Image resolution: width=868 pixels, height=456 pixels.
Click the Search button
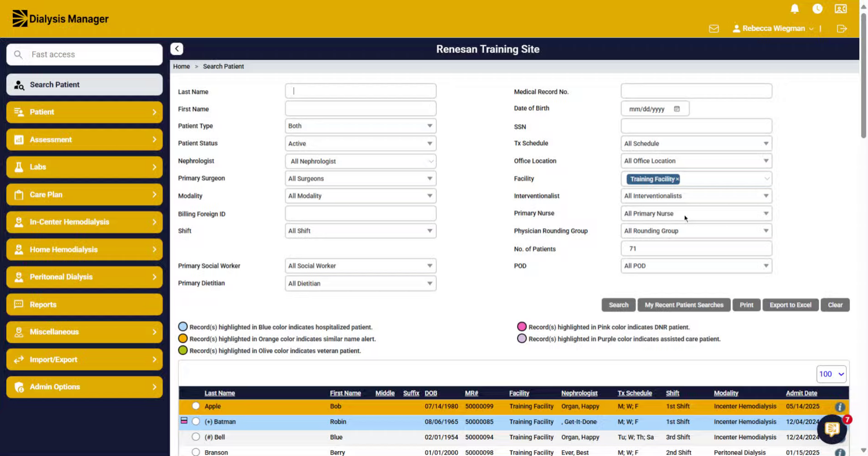click(x=618, y=305)
